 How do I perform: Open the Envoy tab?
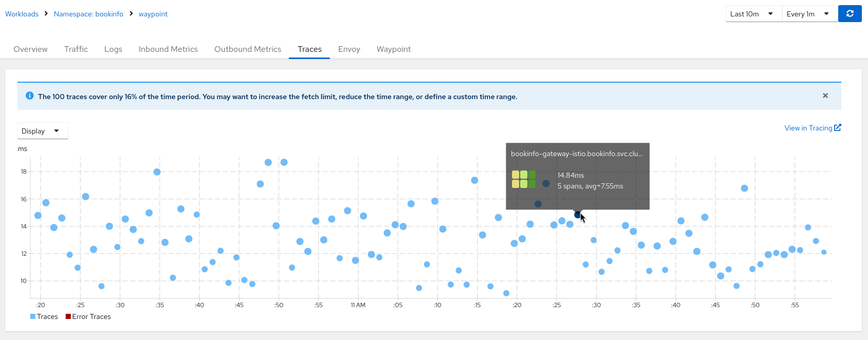pos(349,49)
